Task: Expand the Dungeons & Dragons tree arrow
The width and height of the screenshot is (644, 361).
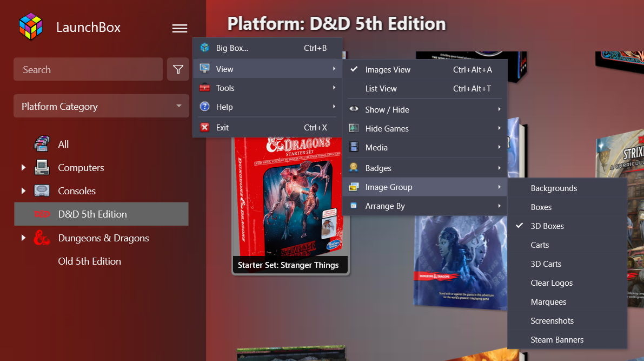Action: (x=23, y=238)
